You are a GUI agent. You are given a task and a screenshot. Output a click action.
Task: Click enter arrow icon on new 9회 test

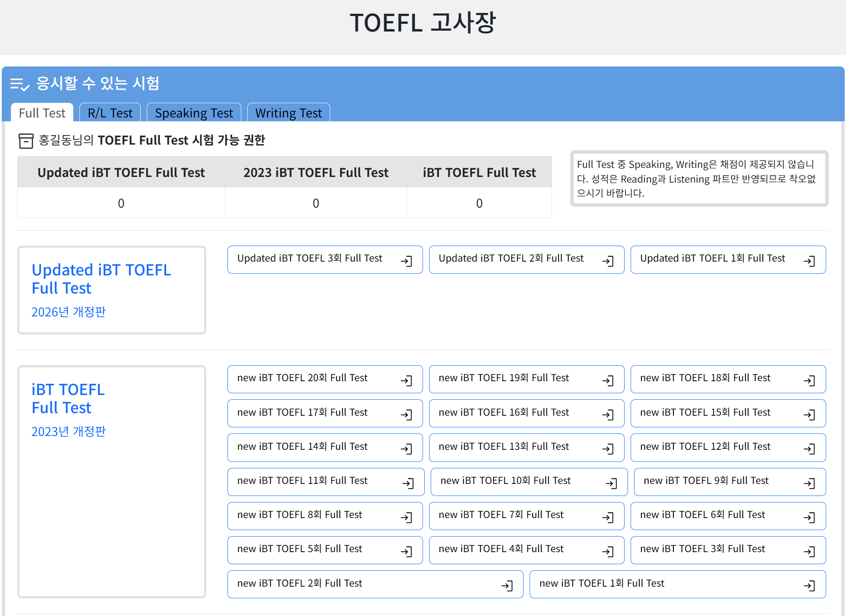click(809, 483)
